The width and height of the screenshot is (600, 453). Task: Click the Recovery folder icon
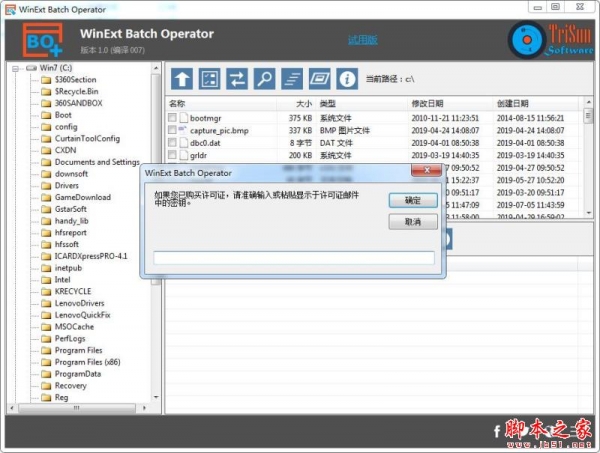tap(46, 386)
